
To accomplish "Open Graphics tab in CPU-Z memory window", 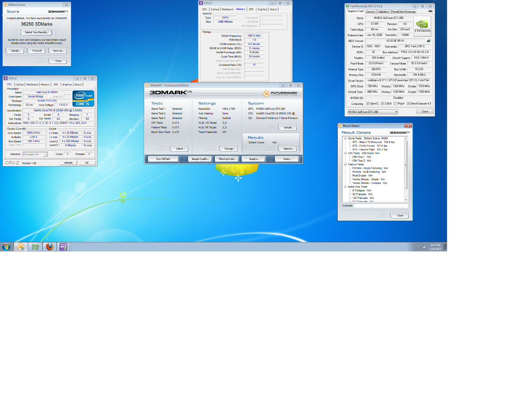I will [262, 9].
